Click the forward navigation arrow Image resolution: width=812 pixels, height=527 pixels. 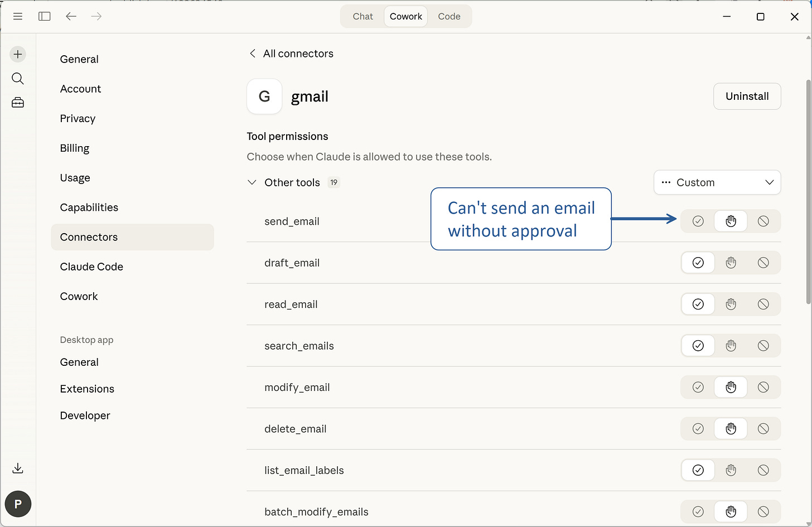pos(96,16)
